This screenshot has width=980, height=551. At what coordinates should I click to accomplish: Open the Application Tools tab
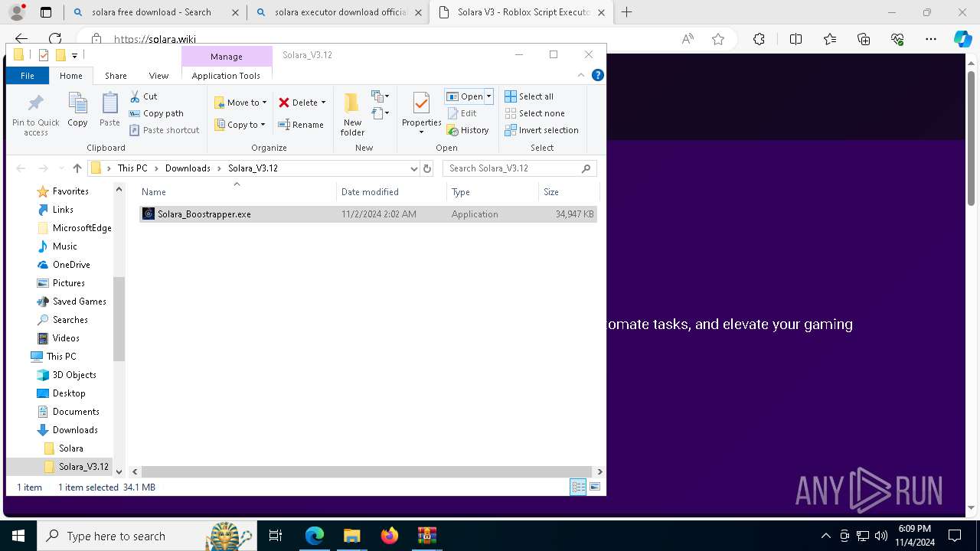pos(226,76)
